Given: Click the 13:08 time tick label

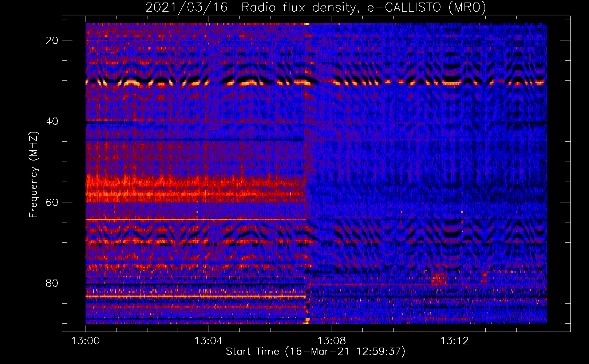Looking at the screenshot, I should (x=332, y=341).
